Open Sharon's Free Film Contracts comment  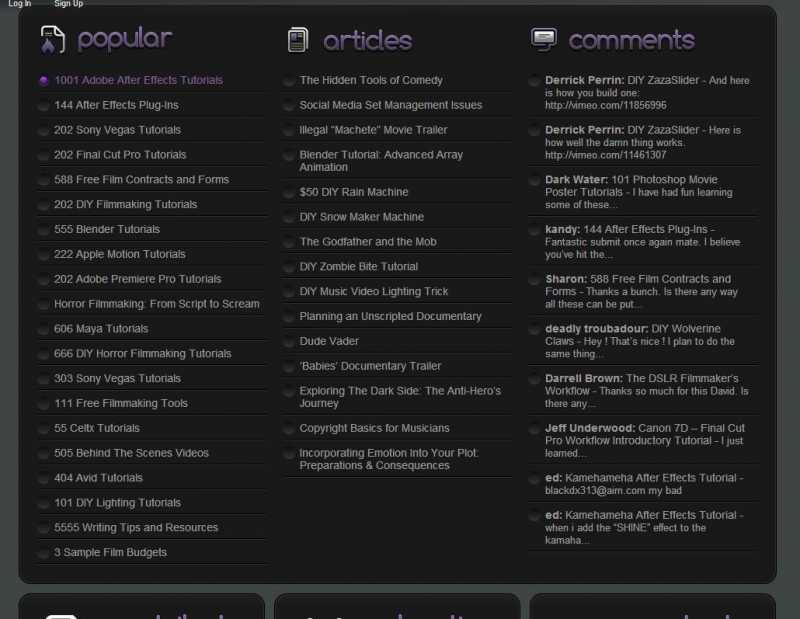point(641,292)
